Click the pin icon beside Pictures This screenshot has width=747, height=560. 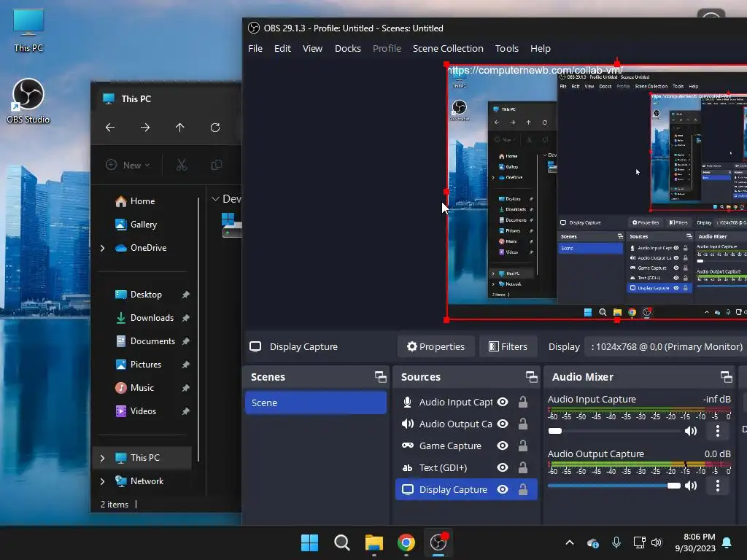(186, 365)
